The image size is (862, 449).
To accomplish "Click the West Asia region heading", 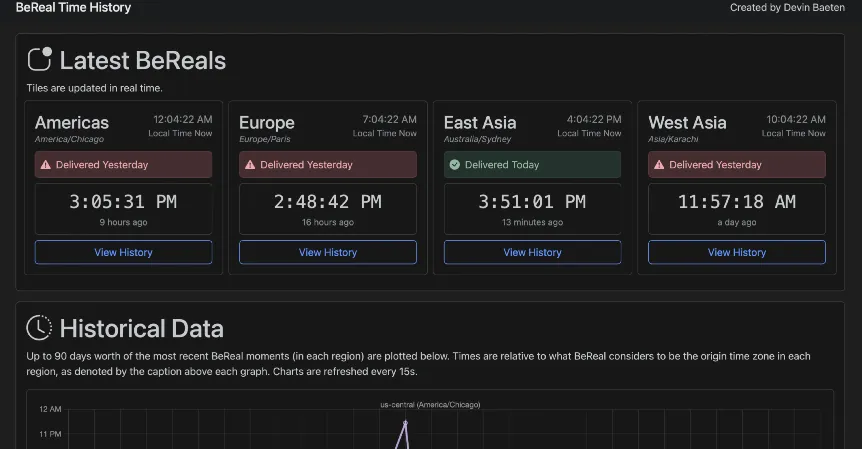I will (687, 123).
